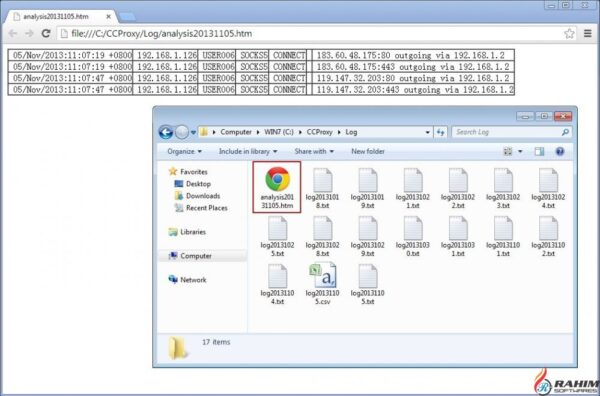Image resolution: width=600 pixels, height=396 pixels.
Task: Expand the address bar history dropdown
Action: tap(427, 132)
